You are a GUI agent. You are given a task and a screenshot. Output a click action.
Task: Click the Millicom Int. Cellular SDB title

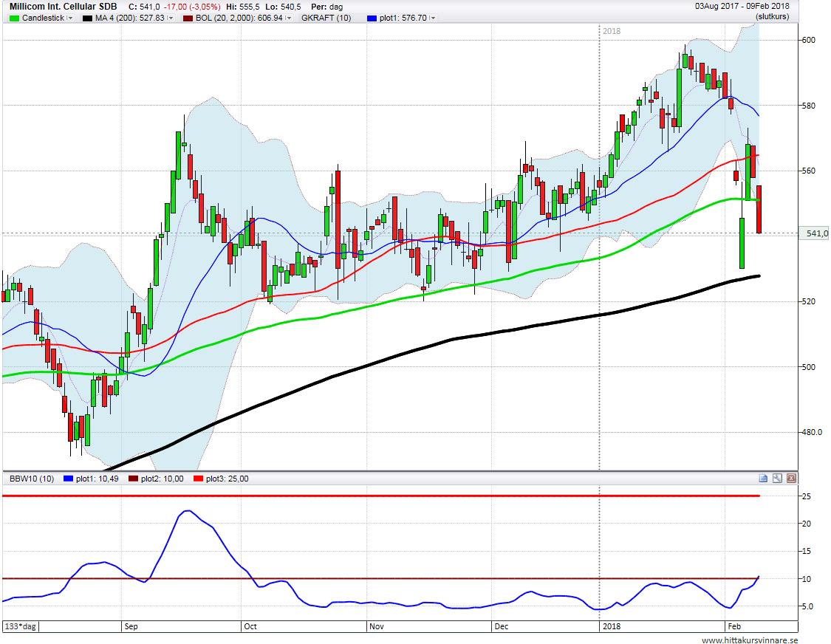click(x=63, y=7)
